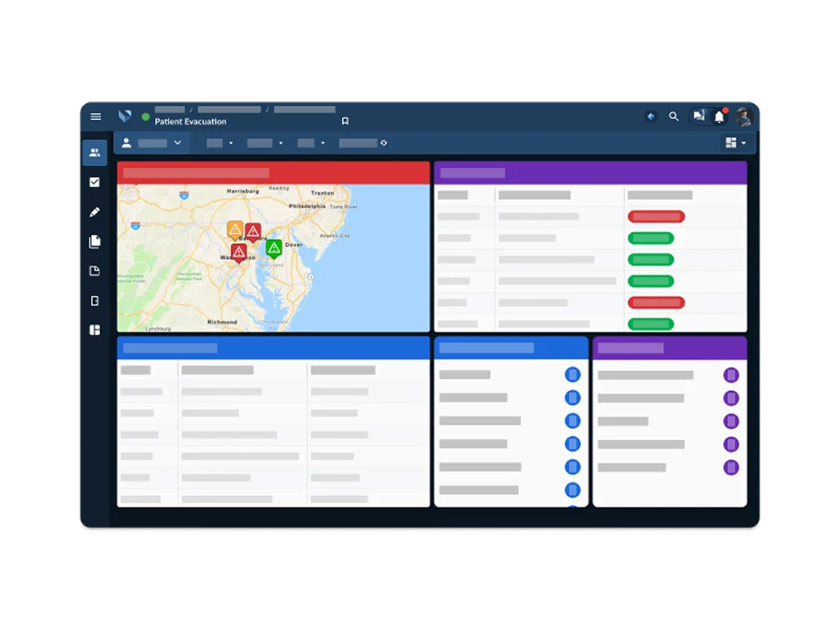Image resolution: width=840 pixels, height=630 pixels.
Task: Click the header of the purple-circle list panel
Action: pos(669,347)
